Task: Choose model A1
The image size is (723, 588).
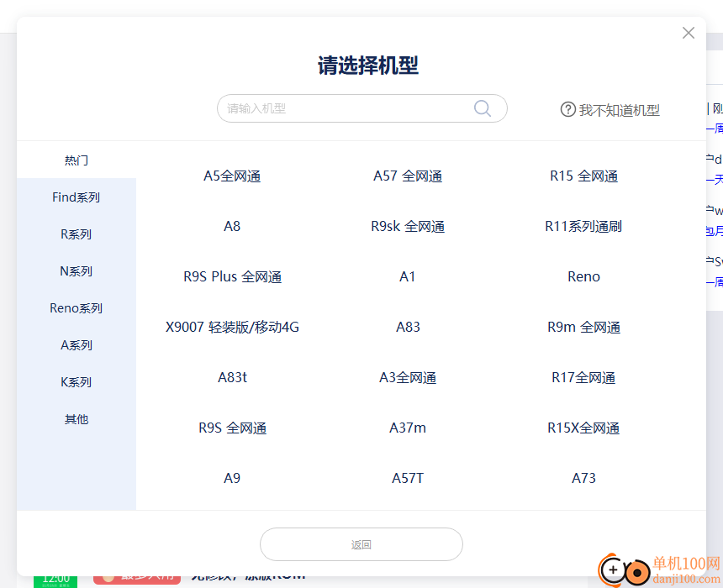Action: click(x=408, y=276)
